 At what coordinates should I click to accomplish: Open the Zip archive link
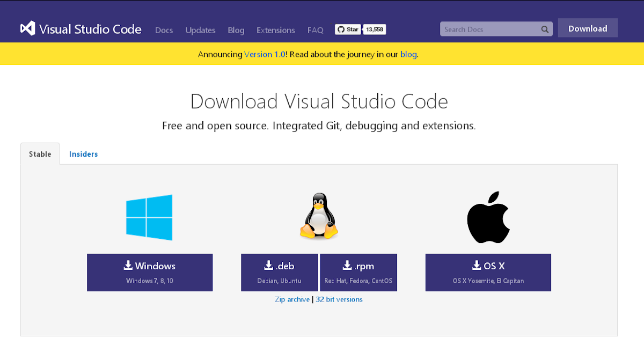292,299
